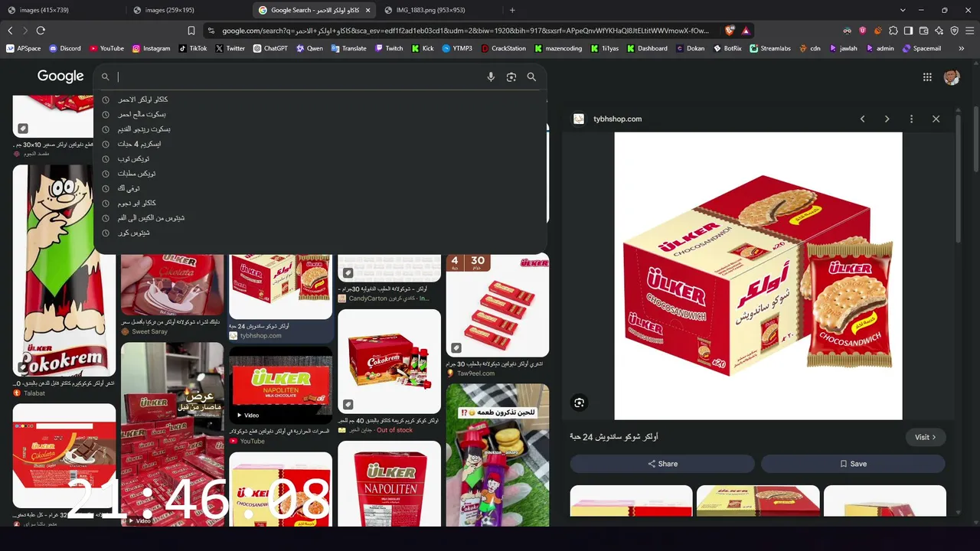Image resolution: width=980 pixels, height=551 pixels.
Task: Open the Google apps grid
Action: (x=927, y=77)
